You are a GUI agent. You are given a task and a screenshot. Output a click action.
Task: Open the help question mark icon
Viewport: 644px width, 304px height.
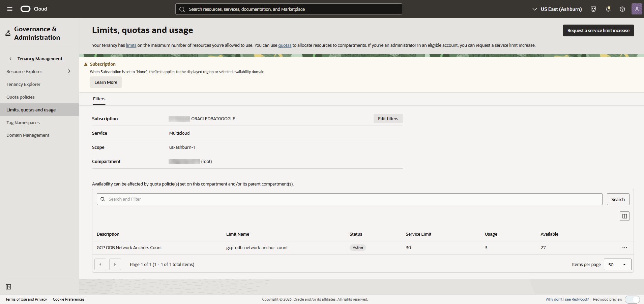622,9
